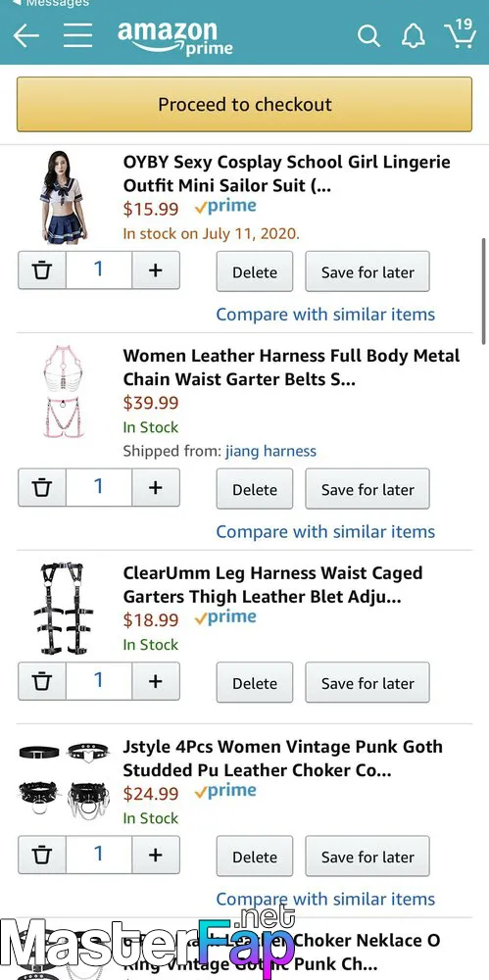Open jiang harness seller link
Screen dimensions: 489x980
[x=270, y=451]
